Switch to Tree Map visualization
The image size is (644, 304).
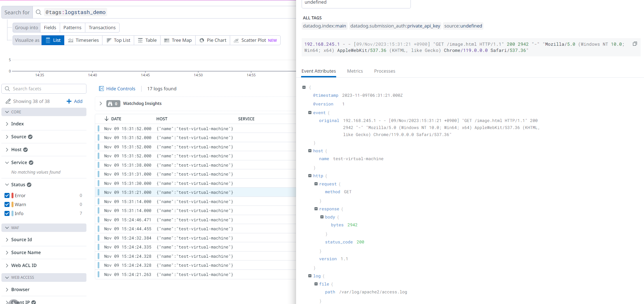[178, 40]
